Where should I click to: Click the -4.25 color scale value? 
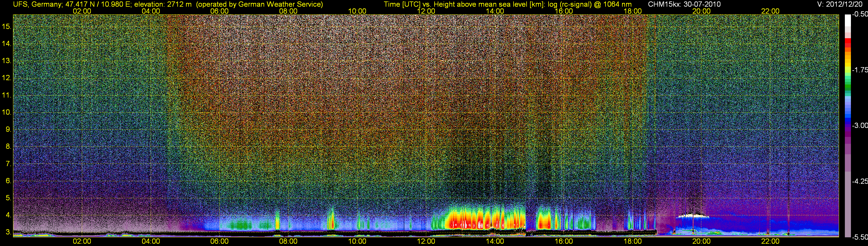pos(860,181)
